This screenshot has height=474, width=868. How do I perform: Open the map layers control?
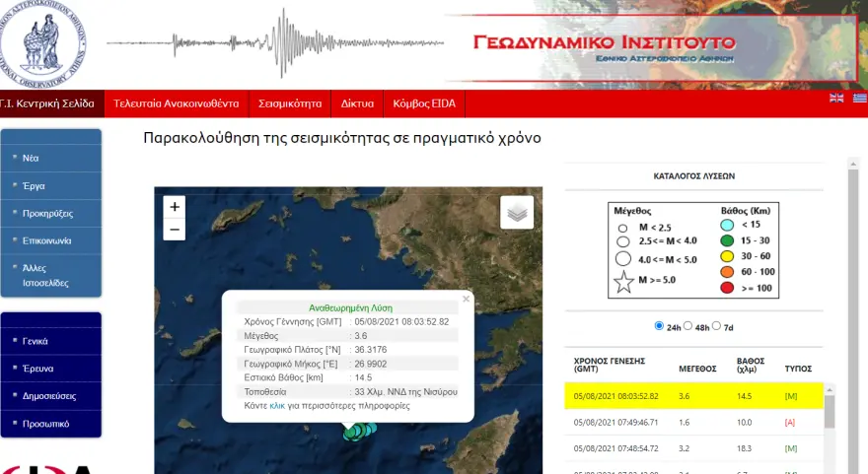click(516, 211)
